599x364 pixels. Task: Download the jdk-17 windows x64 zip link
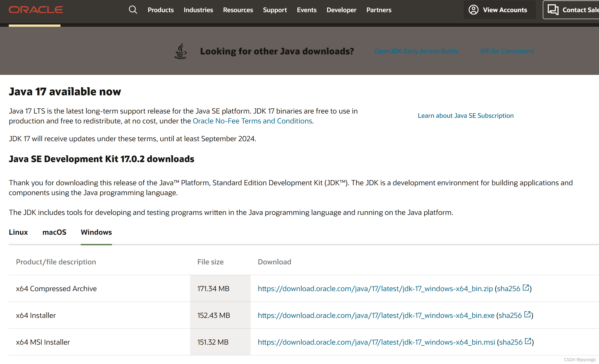coord(375,289)
